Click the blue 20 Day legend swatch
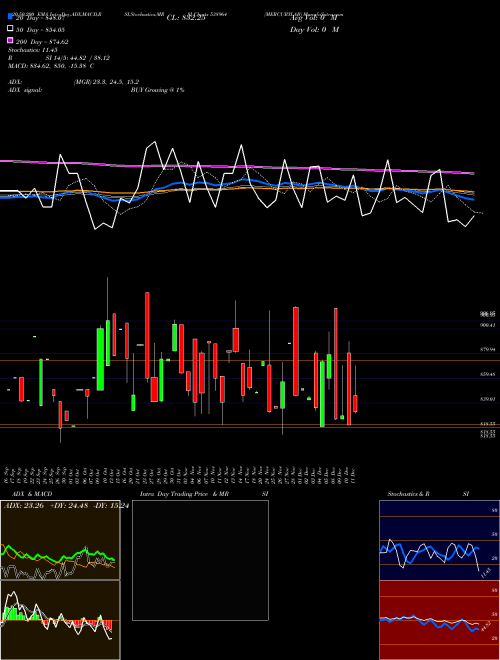Viewport: 500px width, 660px height. pos(11,17)
